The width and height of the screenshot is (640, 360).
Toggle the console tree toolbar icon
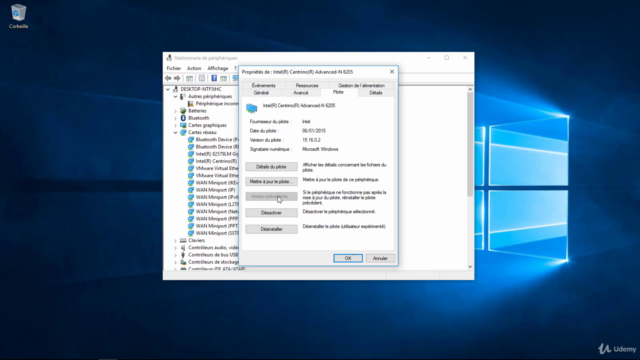coord(189,78)
